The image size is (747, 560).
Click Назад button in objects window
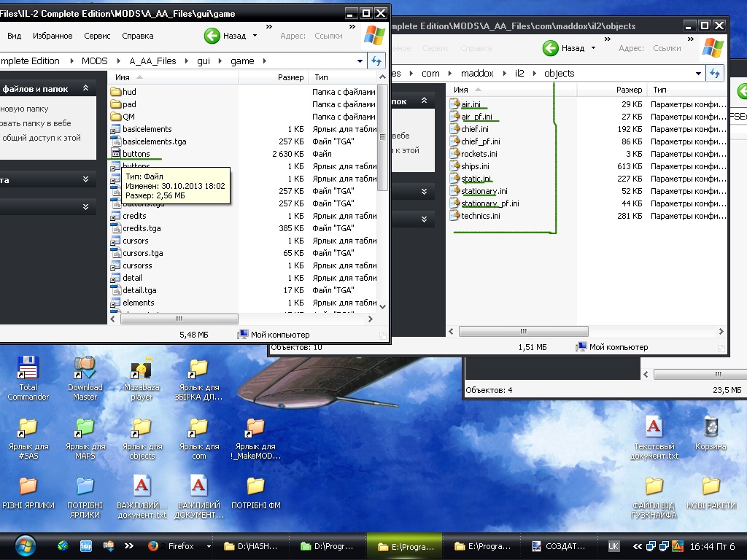click(x=564, y=48)
